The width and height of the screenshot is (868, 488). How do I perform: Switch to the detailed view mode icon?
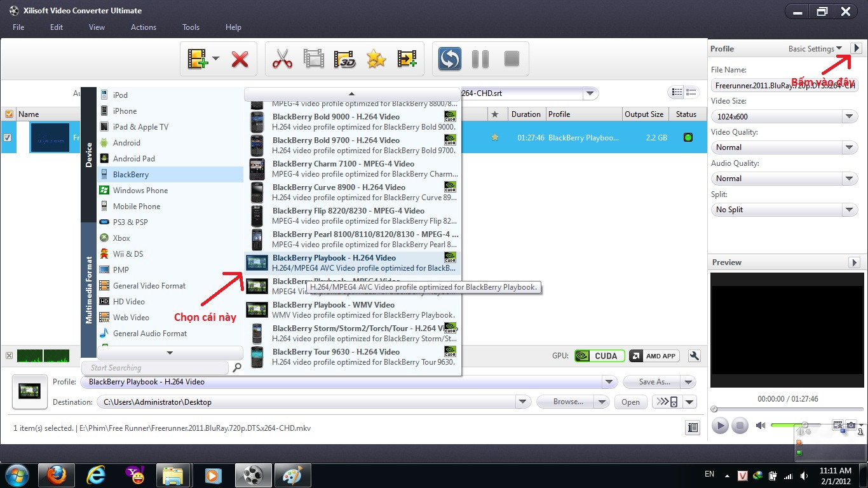pos(691,93)
